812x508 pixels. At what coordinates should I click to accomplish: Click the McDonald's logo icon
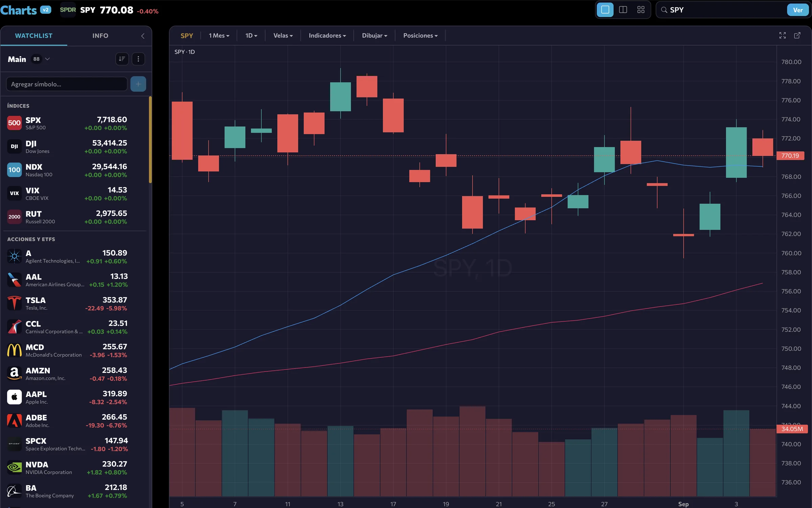click(x=14, y=350)
